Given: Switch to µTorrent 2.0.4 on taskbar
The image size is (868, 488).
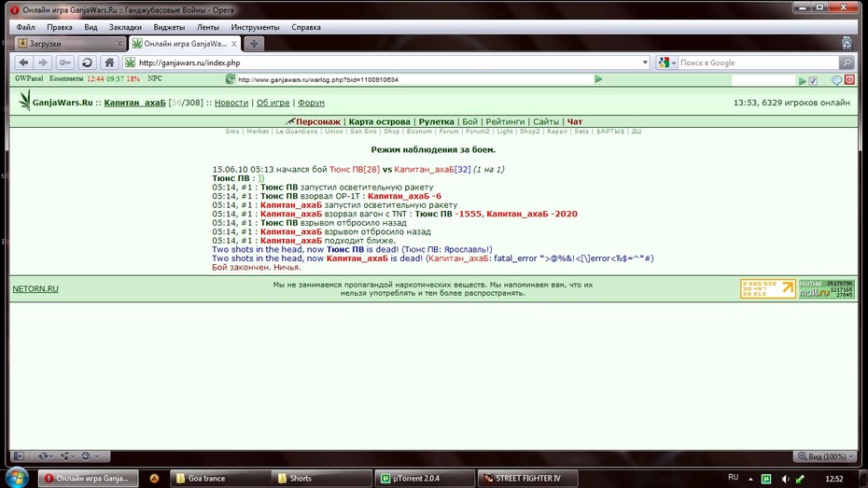Looking at the screenshot, I should coord(425,479).
